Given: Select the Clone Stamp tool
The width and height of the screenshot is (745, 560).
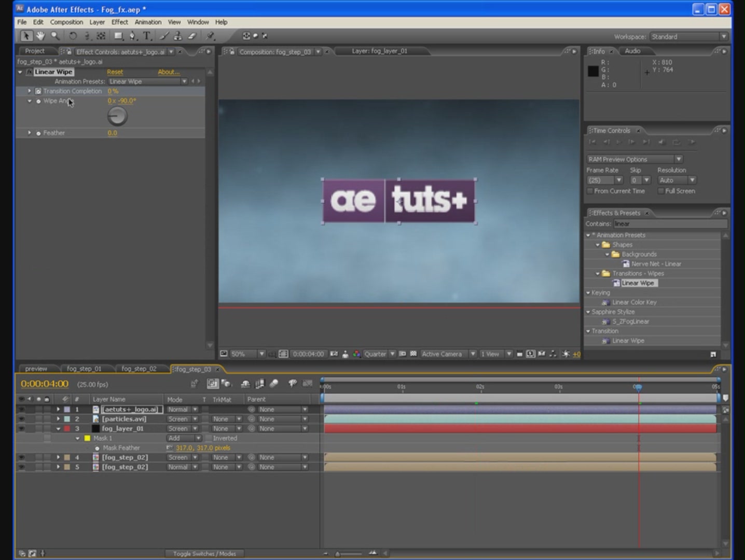Looking at the screenshot, I should pyautogui.click(x=178, y=36).
